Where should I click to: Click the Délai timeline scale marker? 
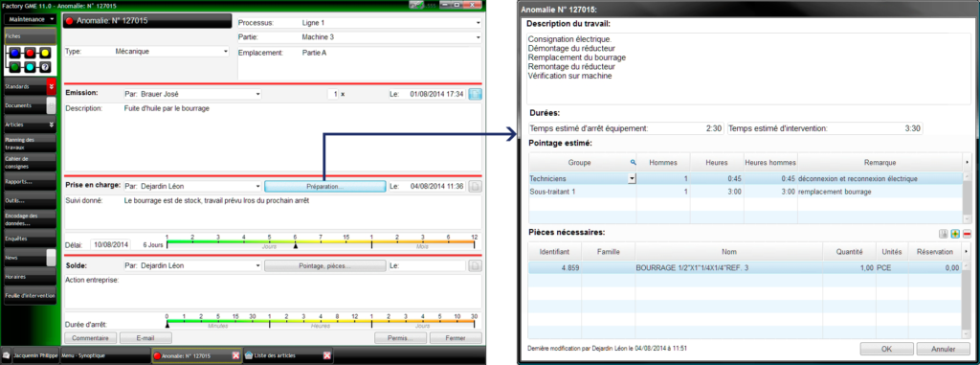(x=296, y=246)
